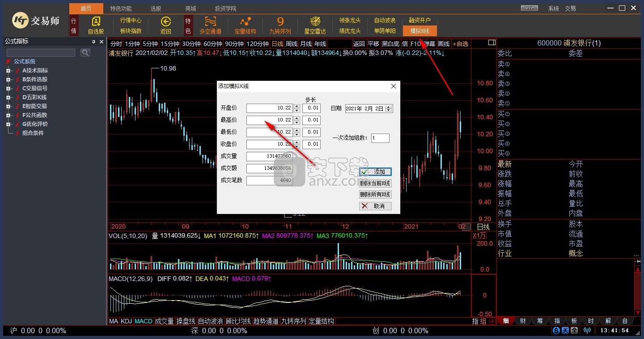Open the 投资学院 tab
Viewport: 644px width, 339px height.
pyautogui.click(x=225, y=8)
